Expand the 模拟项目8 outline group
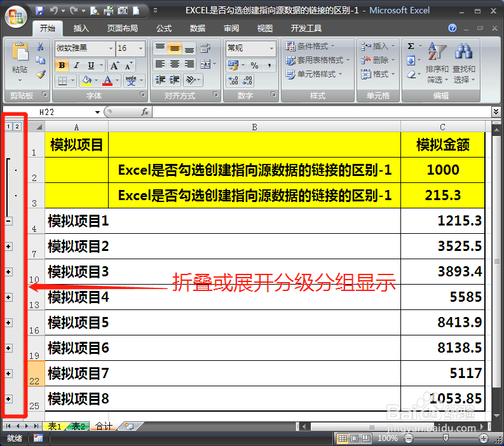This screenshot has width=504, height=446. click(9, 399)
